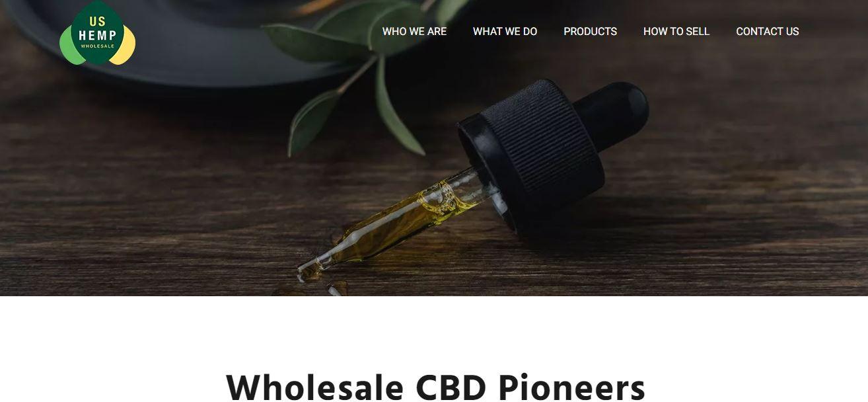The width and height of the screenshot is (868, 402).
Task: Click the word Pioneers in the heading
Action: [x=571, y=387]
